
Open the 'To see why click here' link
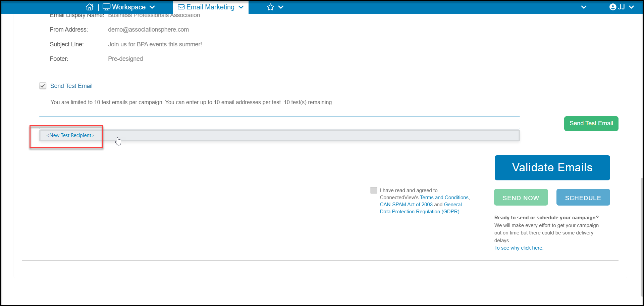click(x=519, y=248)
